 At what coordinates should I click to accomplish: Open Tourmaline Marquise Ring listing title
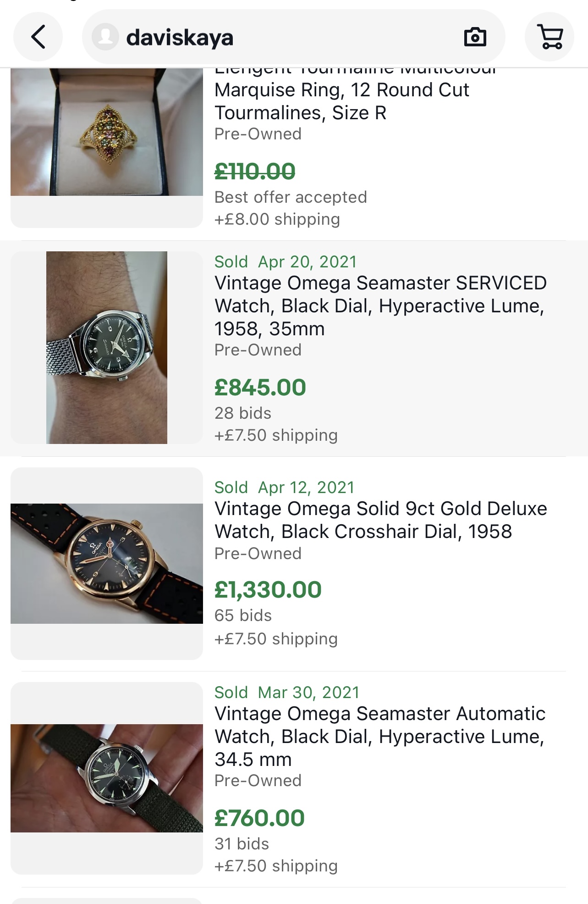341,101
